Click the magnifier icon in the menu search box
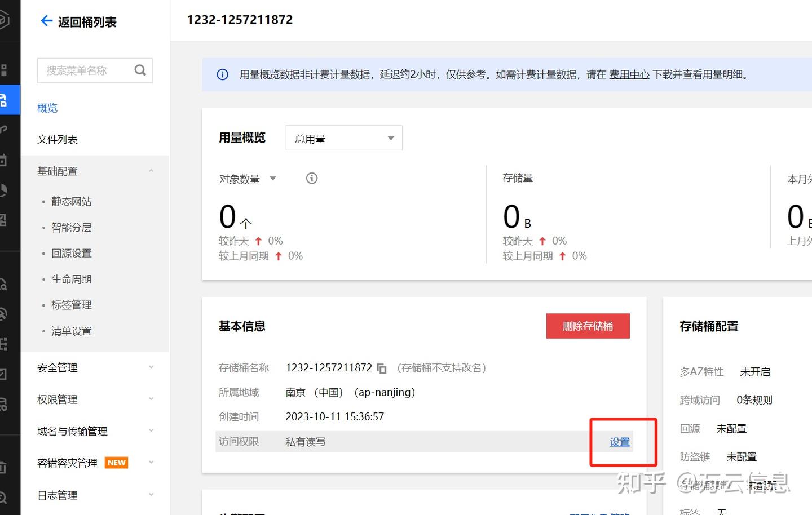Viewport: 812px width, 515px height. [140, 70]
